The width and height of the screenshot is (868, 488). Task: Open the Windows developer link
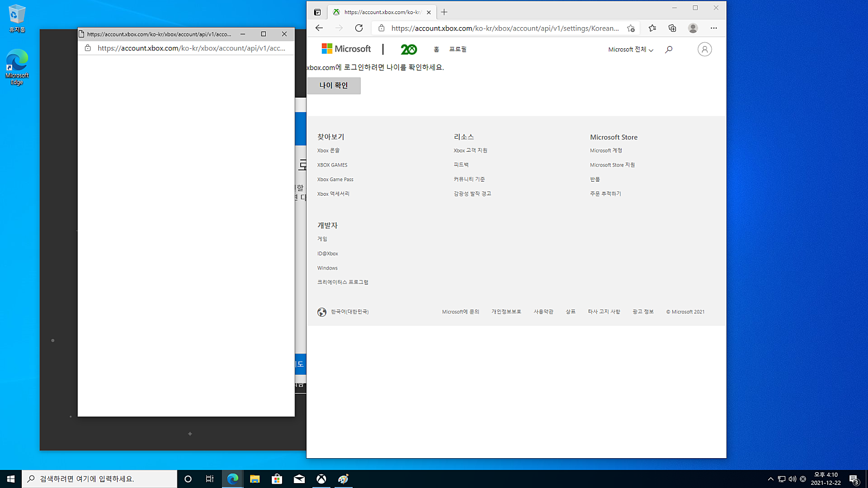(x=327, y=268)
